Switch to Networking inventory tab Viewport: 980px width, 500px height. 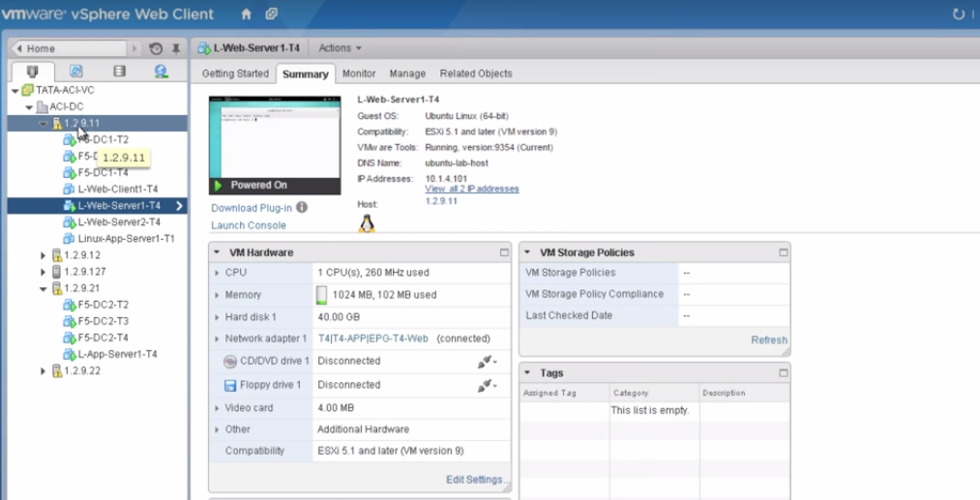(x=162, y=72)
